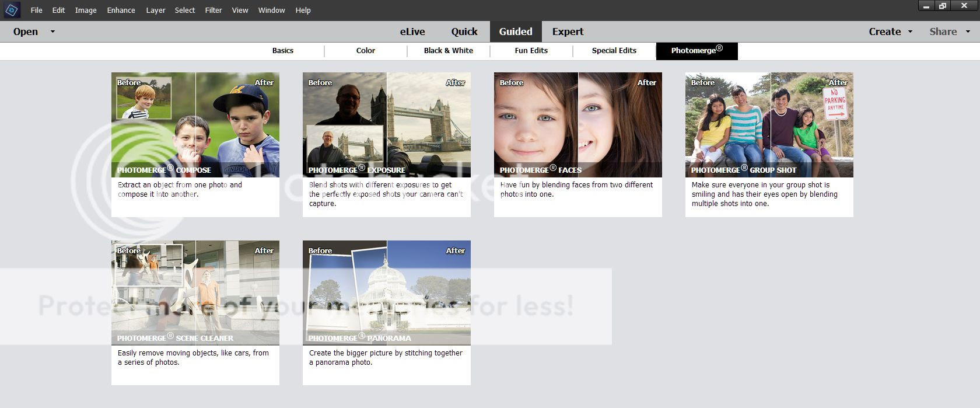Screen dimensions: 980x408
Task: Select the Photomerge category tab
Action: [x=697, y=51]
